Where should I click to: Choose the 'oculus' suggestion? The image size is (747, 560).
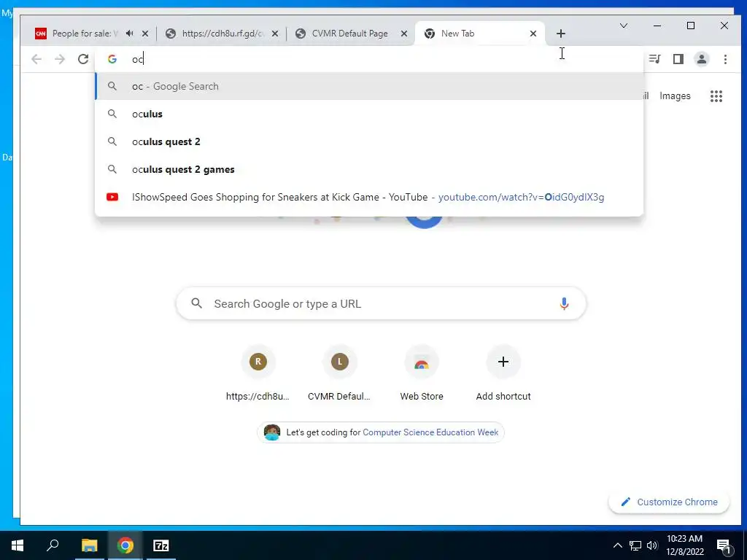pyautogui.click(x=369, y=114)
